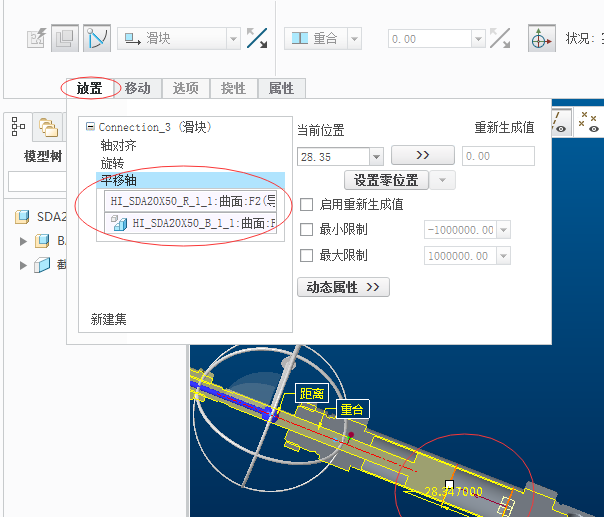Click the 1000000.00 maximum limit field

pyautogui.click(x=461, y=256)
